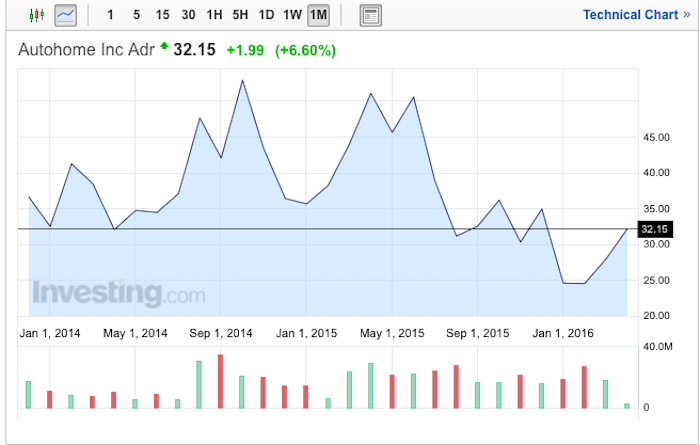Click the Investing.com watermark logo
This screenshot has height=445, width=700.
pos(118,293)
